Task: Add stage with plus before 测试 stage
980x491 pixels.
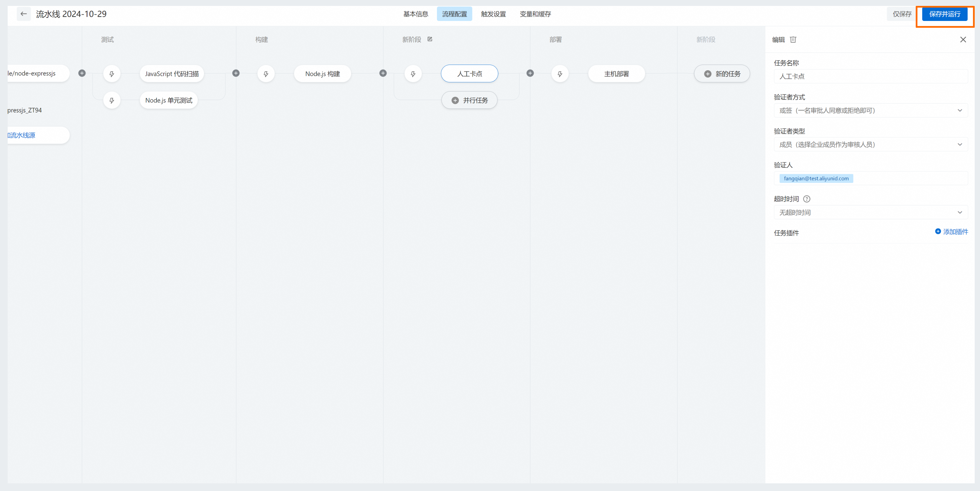Action: click(x=82, y=73)
